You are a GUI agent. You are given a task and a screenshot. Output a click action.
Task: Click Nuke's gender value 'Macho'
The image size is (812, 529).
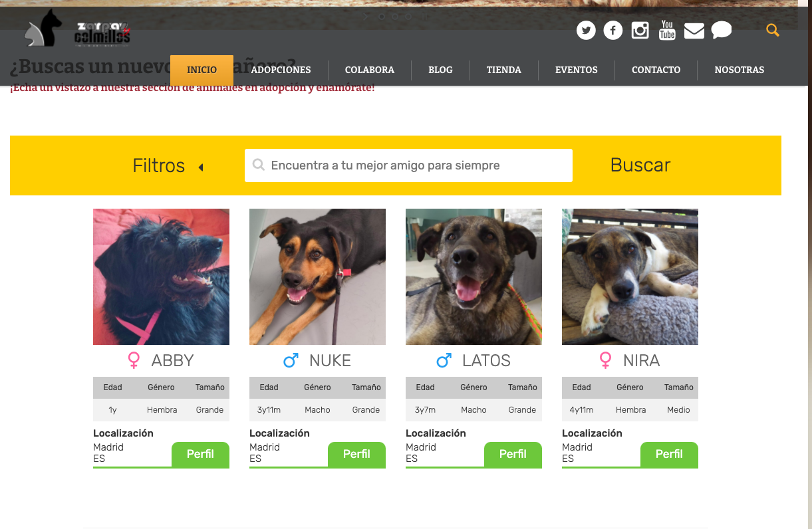click(x=317, y=410)
